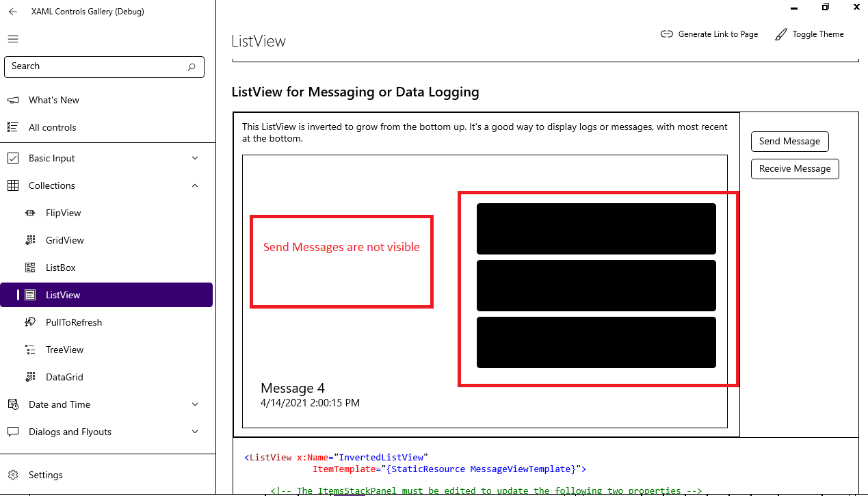Click the third black message bubble

596,342
